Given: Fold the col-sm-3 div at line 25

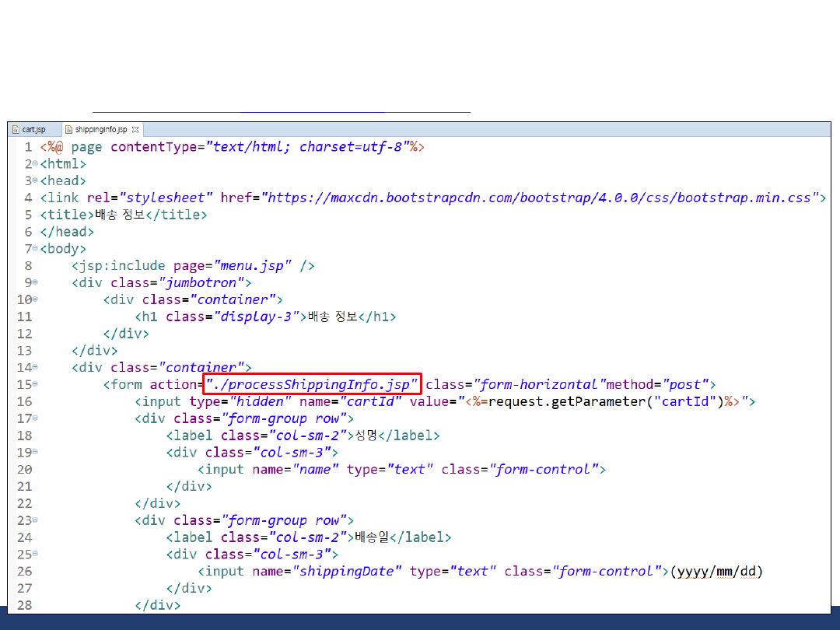Looking at the screenshot, I should click(x=35, y=554).
